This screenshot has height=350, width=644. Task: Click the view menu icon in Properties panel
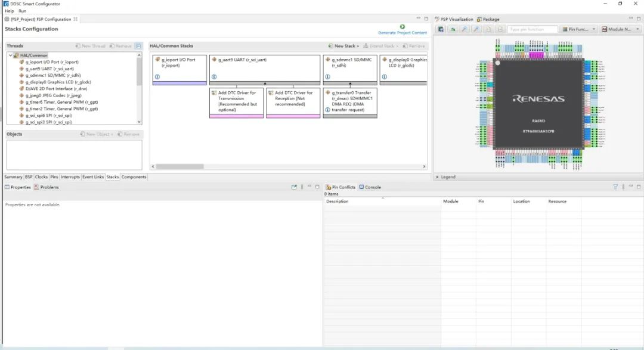(x=302, y=187)
